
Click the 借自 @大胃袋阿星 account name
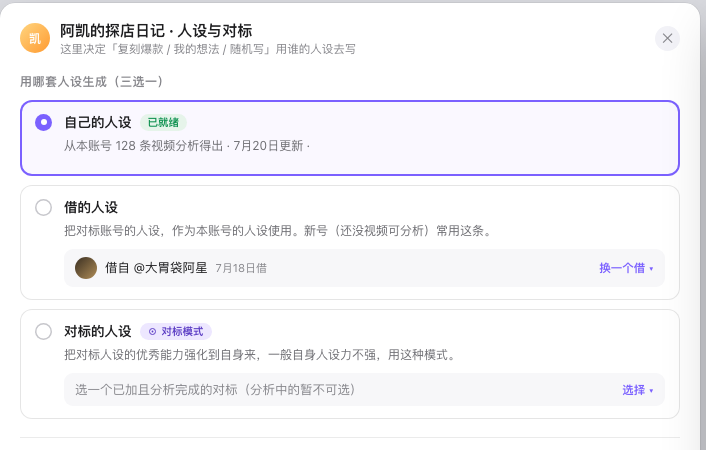[156, 268]
